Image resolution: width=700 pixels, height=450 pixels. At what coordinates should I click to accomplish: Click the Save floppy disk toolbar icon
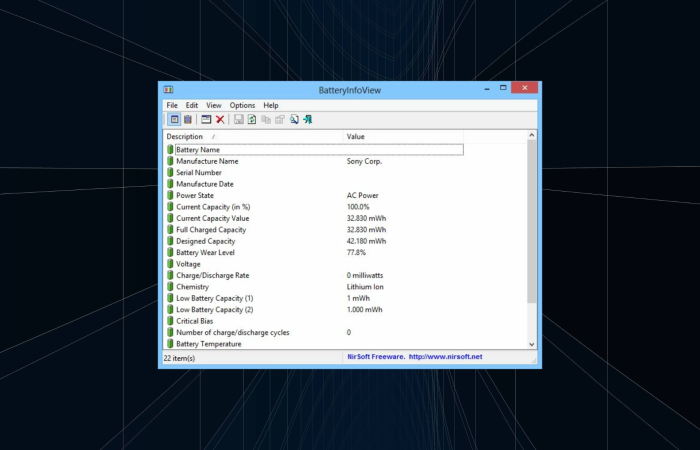tap(239, 119)
